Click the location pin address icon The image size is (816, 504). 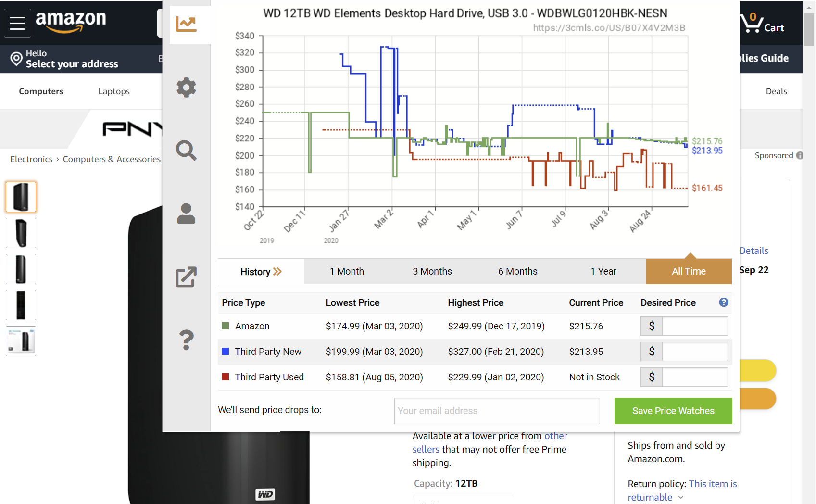click(x=16, y=59)
